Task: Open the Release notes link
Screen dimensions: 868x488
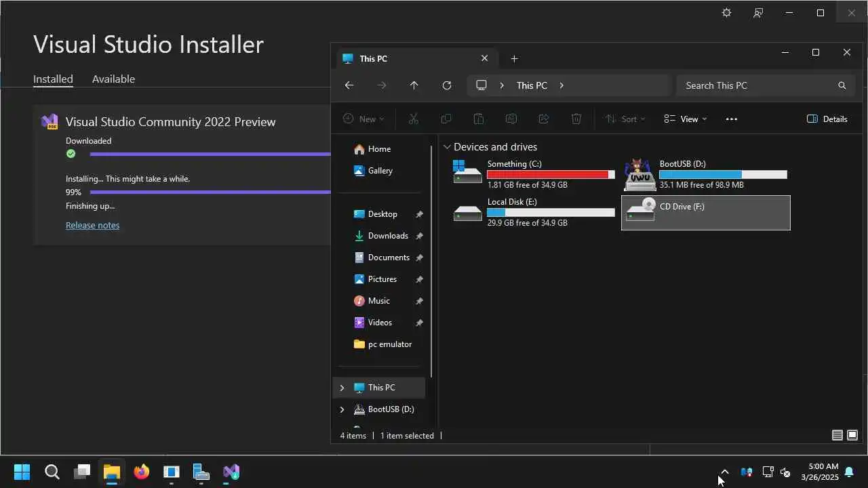Action: 92,225
